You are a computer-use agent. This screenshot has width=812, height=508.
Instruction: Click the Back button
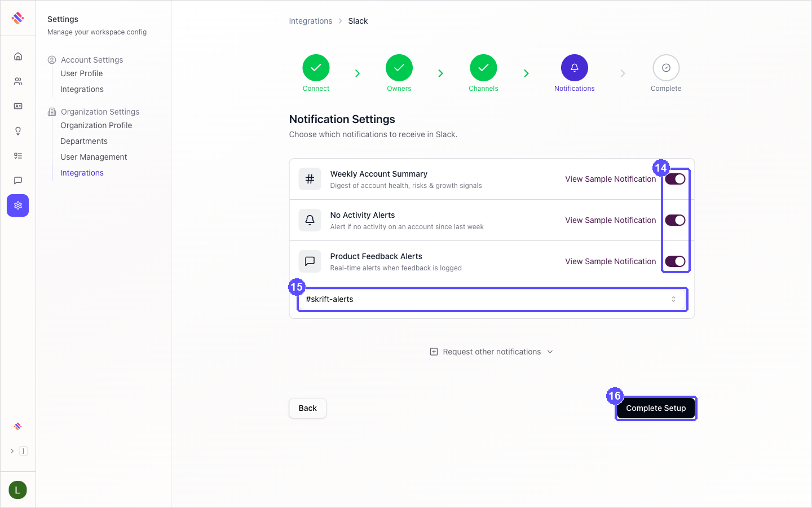308,408
